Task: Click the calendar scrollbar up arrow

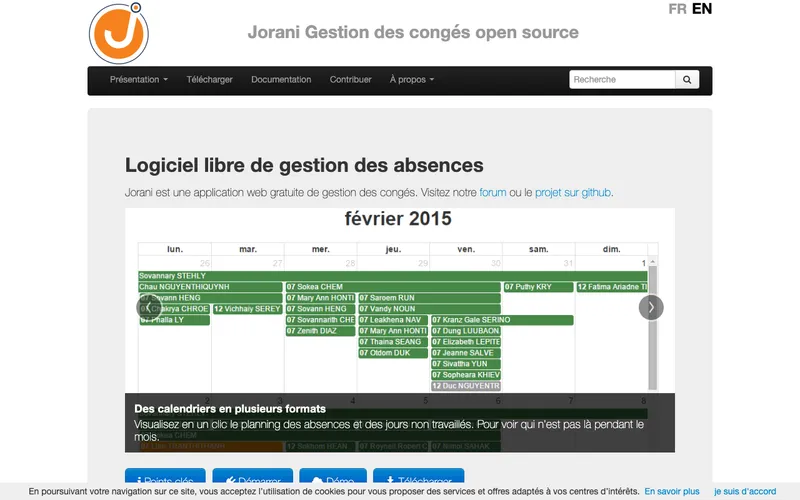Action: click(653, 262)
